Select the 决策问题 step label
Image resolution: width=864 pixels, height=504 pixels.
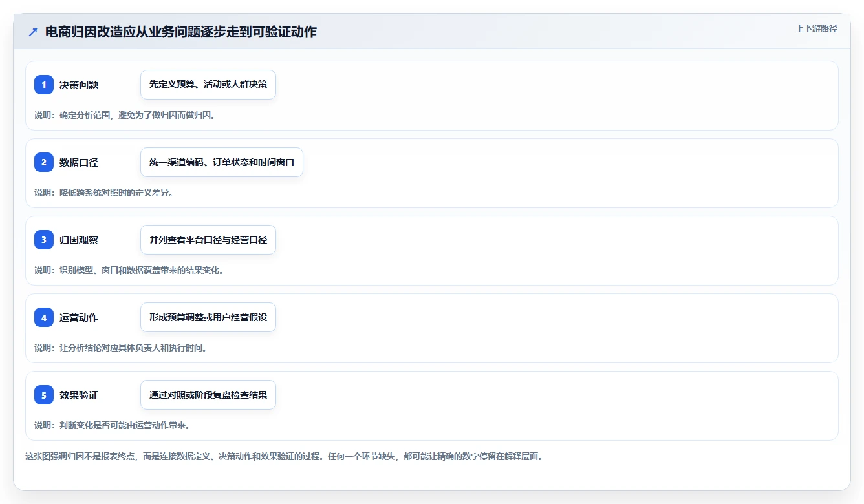(x=79, y=85)
